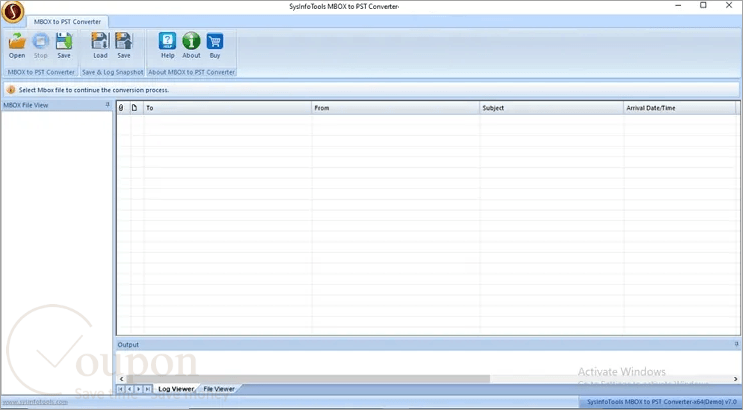Sort by the From column header
743x410 pixels.
click(396, 108)
